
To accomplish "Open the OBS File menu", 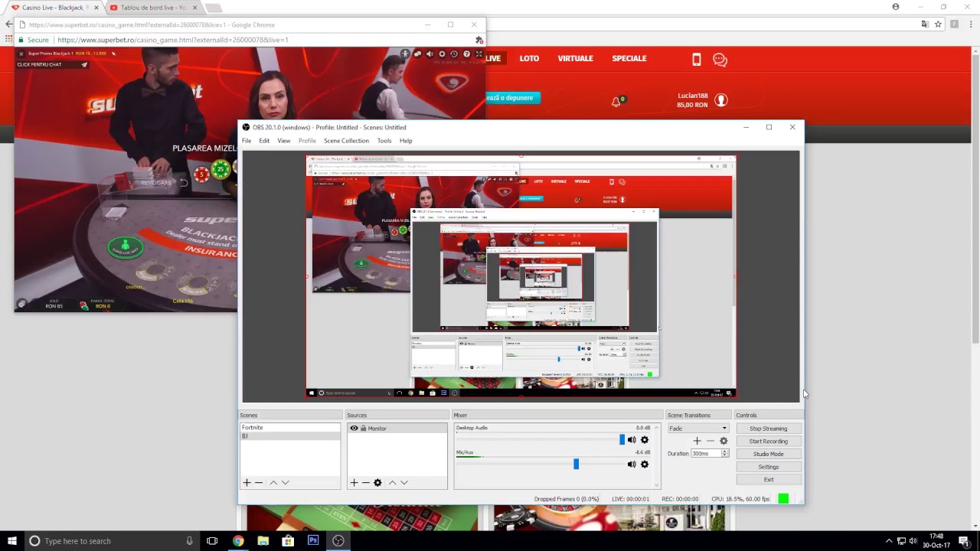I will pyautogui.click(x=247, y=141).
